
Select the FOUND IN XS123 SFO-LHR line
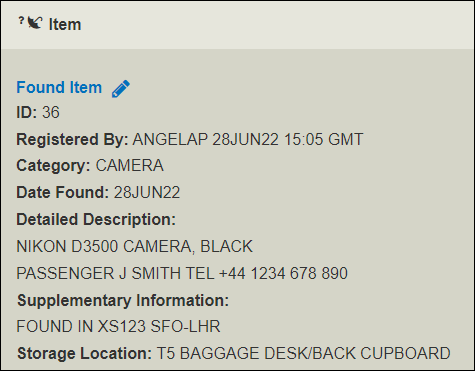118,326
